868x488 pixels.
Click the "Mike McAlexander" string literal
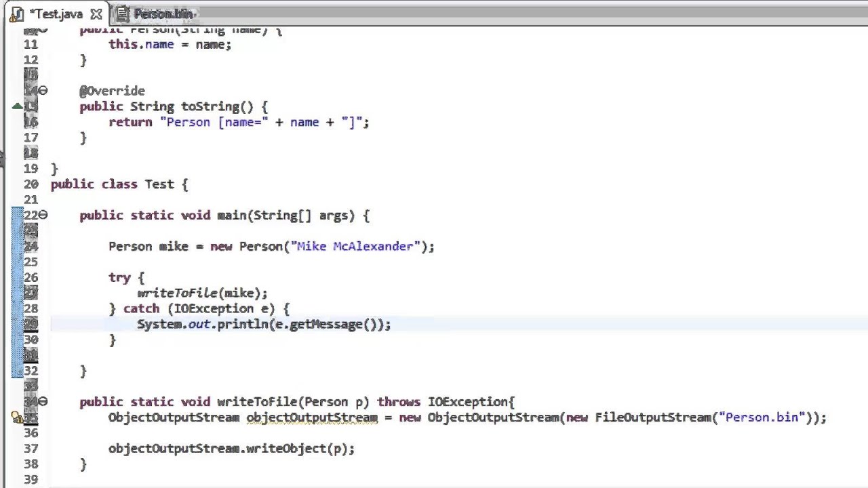355,247
